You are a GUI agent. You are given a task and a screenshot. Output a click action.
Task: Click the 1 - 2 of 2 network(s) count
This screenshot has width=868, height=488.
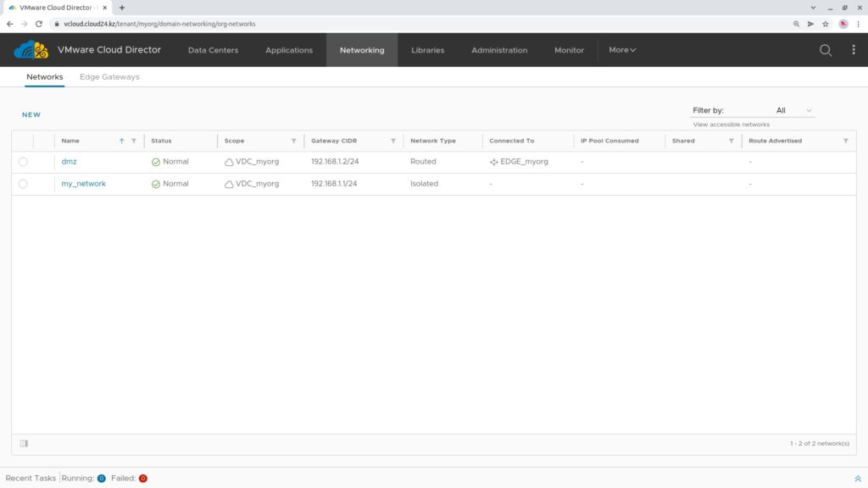pyautogui.click(x=820, y=444)
